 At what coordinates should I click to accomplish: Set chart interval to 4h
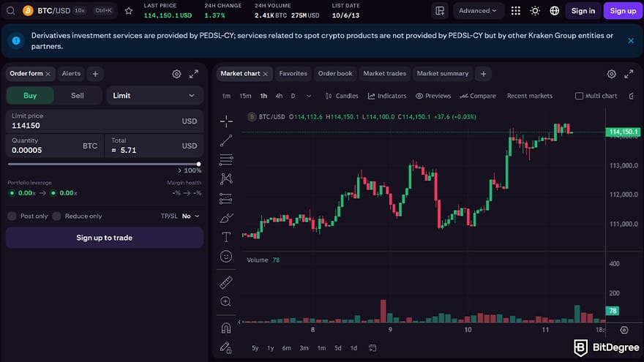click(x=279, y=96)
